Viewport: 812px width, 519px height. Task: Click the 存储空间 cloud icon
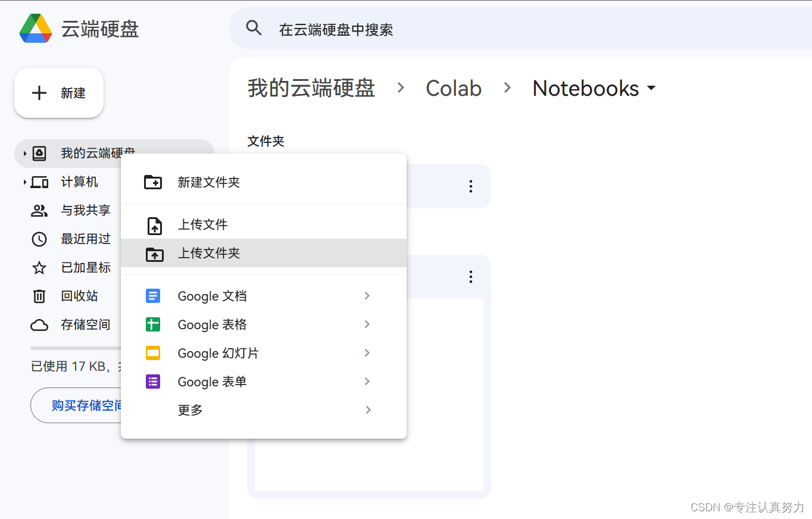pyautogui.click(x=39, y=325)
